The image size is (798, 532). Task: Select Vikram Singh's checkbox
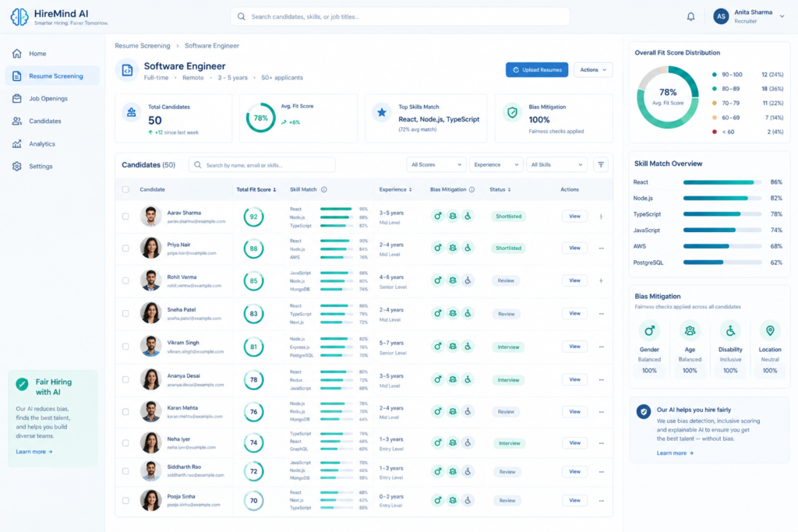(125, 347)
